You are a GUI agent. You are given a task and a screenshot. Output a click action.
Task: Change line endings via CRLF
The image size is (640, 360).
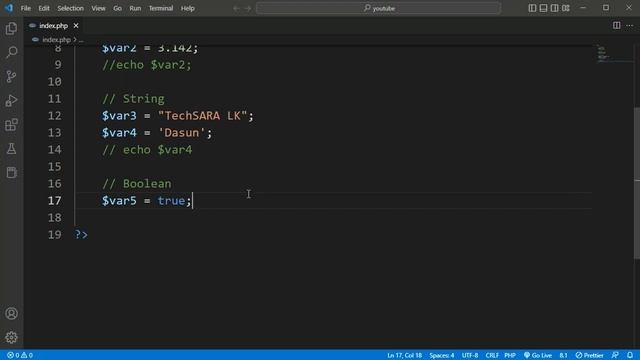[492, 355]
